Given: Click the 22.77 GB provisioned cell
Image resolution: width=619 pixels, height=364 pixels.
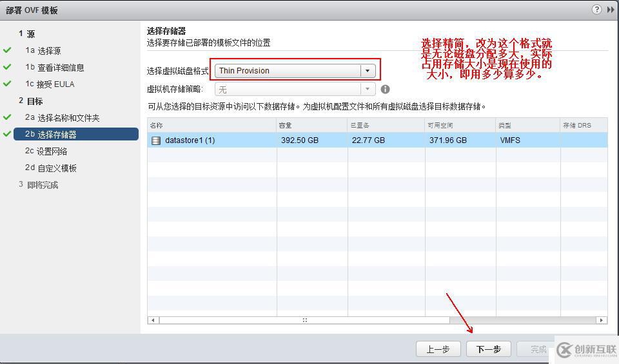Looking at the screenshot, I should (368, 140).
